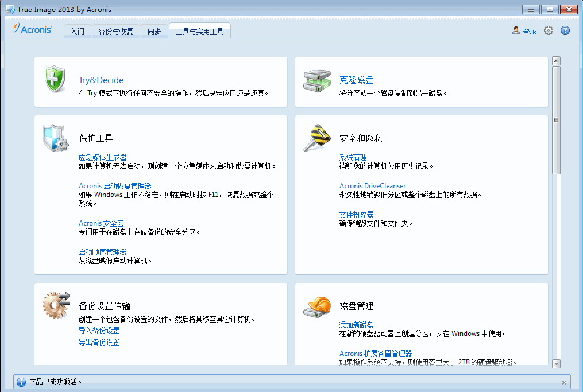This screenshot has height=392, width=583.
Task: Click the backup settings transfer gear icon
Action: pos(56,305)
